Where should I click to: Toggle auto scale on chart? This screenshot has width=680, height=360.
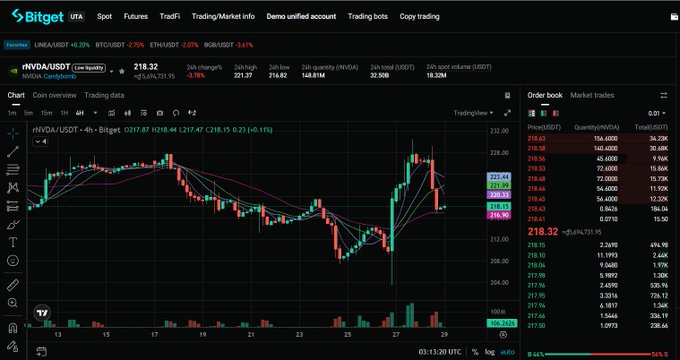coord(507,352)
